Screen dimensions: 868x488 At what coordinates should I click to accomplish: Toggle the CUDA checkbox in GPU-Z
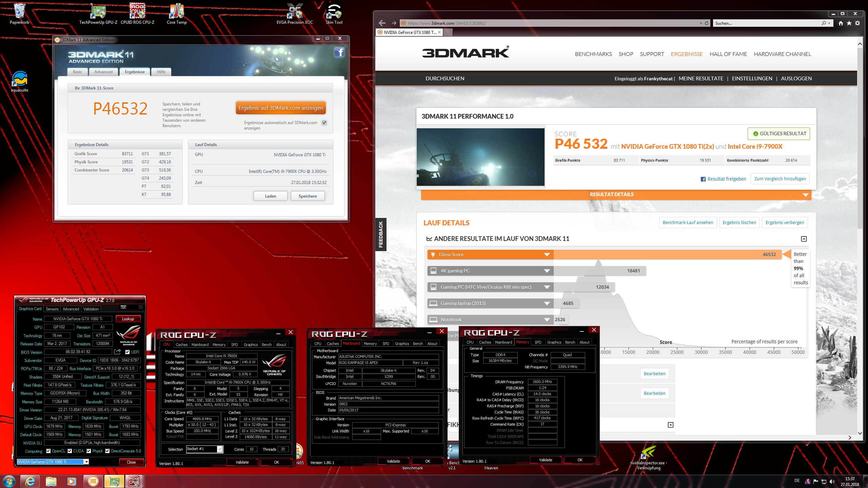70,451
